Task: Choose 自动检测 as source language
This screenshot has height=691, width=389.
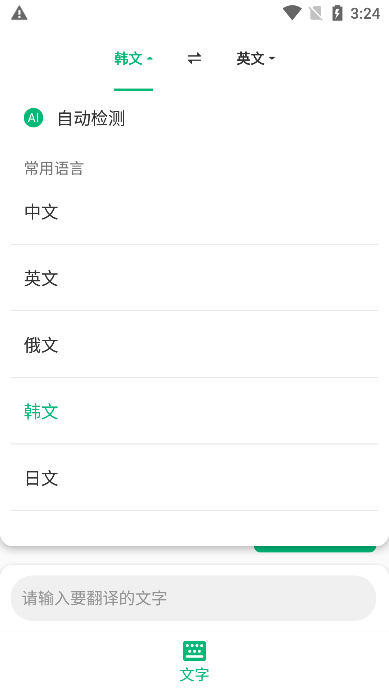Action: point(91,118)
